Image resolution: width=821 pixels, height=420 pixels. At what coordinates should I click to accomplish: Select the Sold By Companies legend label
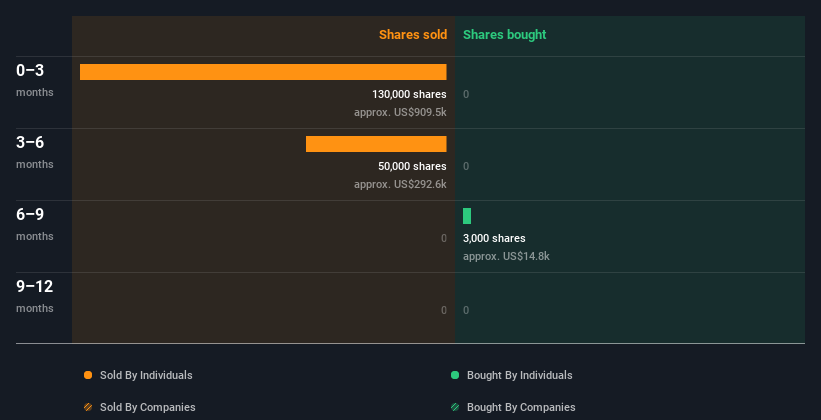click(148, 407)
